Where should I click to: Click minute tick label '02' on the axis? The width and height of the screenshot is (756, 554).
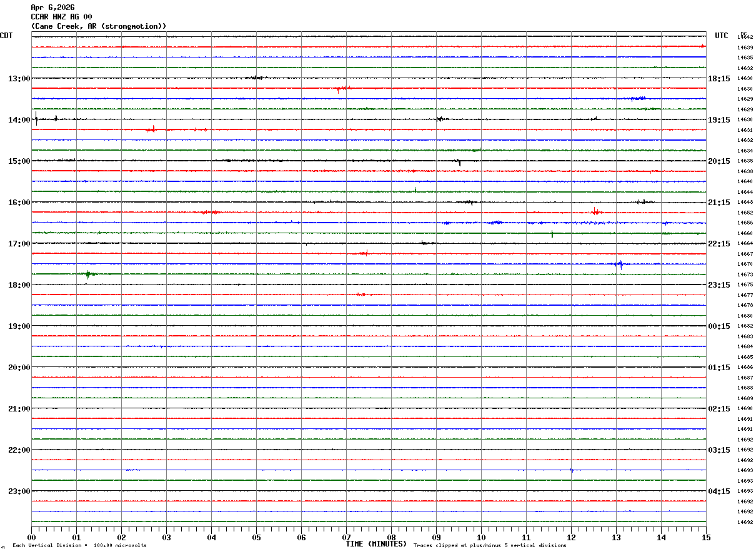pos(121,537)
